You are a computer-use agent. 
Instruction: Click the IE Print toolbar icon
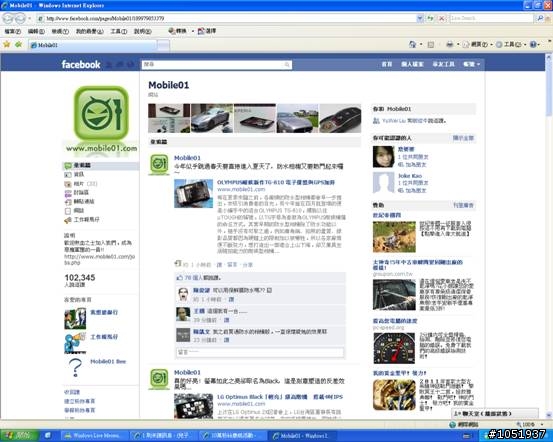(450, 44)
